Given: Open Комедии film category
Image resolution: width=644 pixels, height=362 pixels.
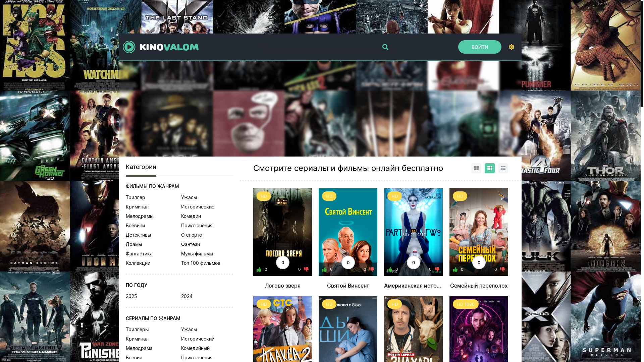Looking at the screenshot, I should pyautogui.click(x=191, y=216).
